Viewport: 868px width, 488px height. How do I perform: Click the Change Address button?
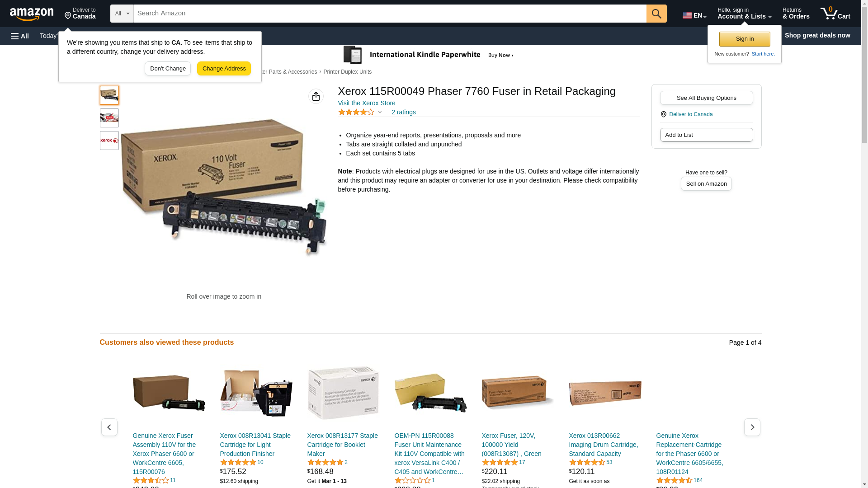[224, 69]
